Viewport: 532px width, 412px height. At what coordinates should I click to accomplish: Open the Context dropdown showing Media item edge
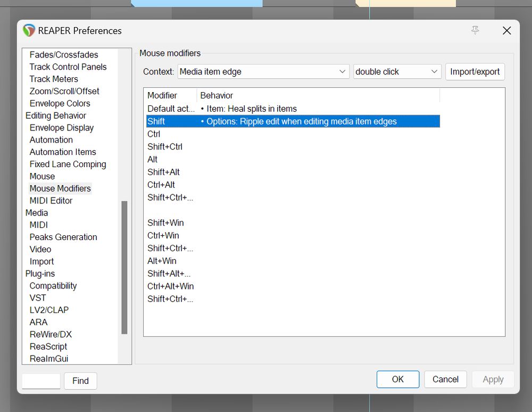pos(263,72)
